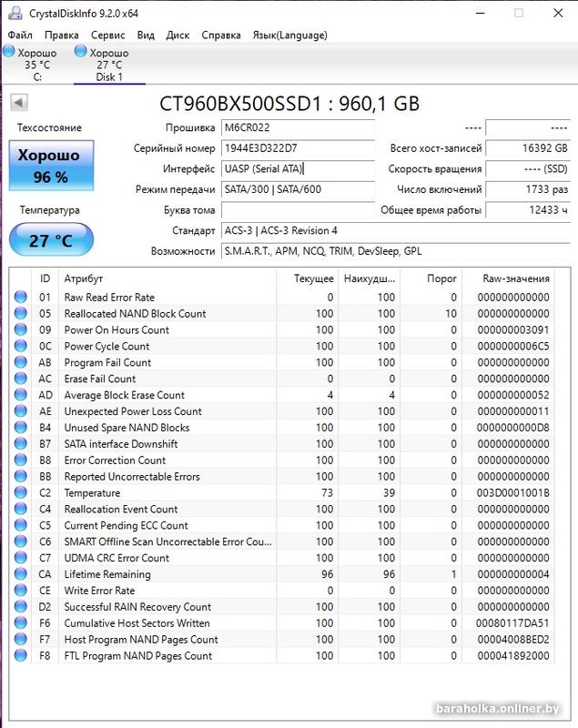Viewport: 578px width, 728px height.
Task: Open the Справка menu
Action: click(x=221, y=35)
